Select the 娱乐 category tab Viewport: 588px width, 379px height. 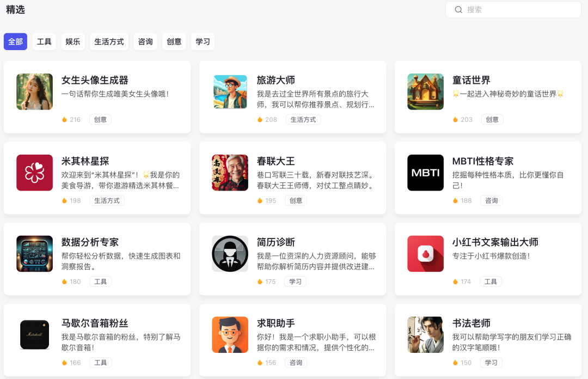(x=73, y=42)
